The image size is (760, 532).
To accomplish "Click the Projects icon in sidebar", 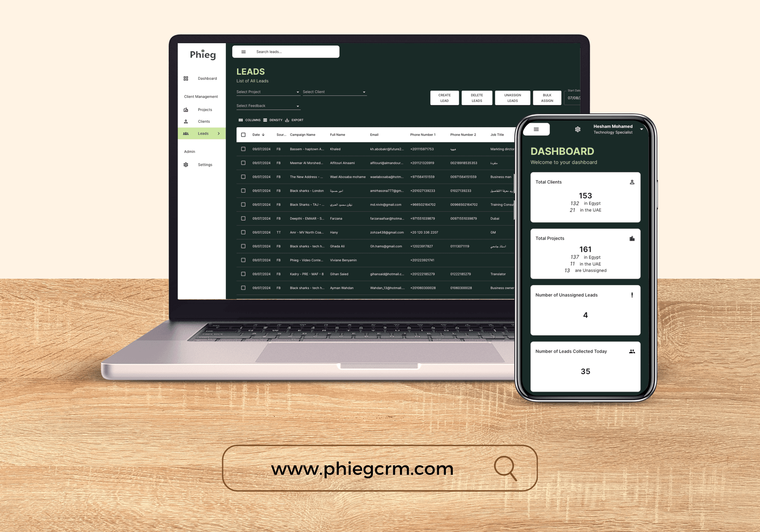I will 186,110.
